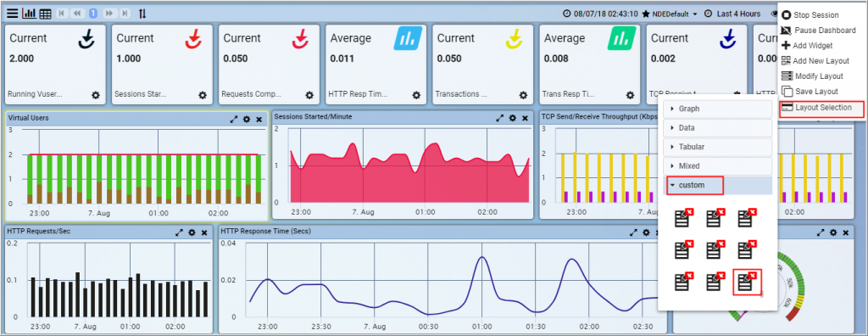This screenshot has width=868, height=336.
Task: Open settings gear on Sessions Star card
Action: coord(203,95)
